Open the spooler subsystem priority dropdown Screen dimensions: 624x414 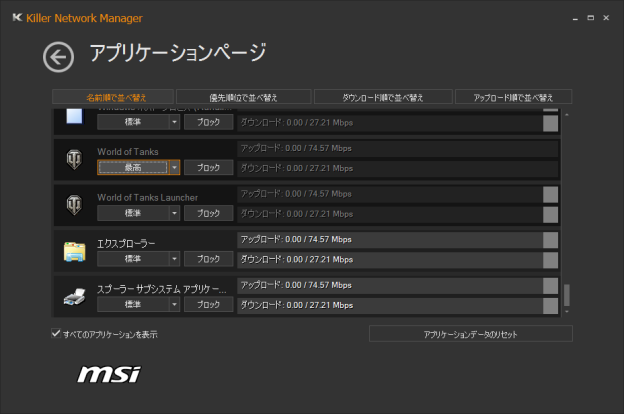(x=174, y=305)
